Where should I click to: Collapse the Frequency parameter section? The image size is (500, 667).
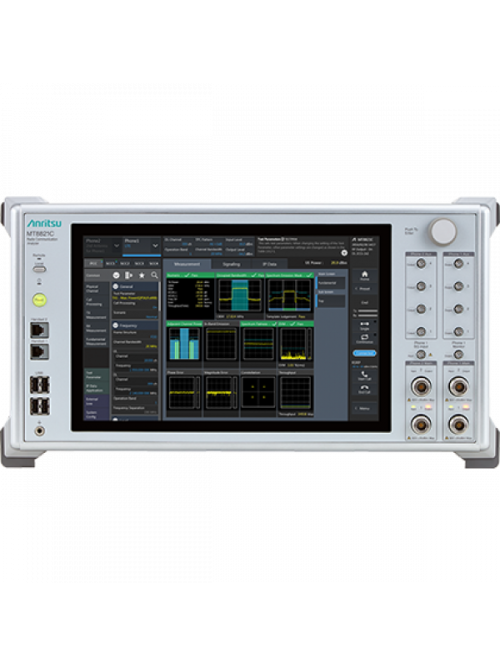point(115,325)
